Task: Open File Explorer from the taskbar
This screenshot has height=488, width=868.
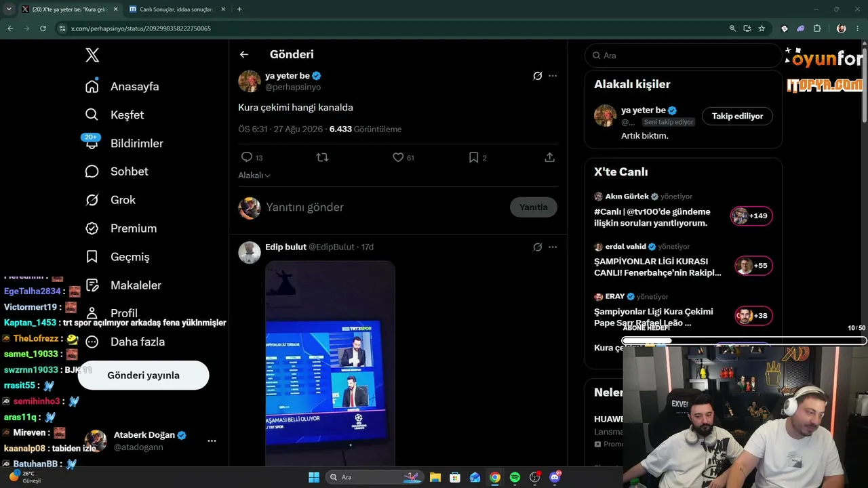Action: tap(435, 477)
